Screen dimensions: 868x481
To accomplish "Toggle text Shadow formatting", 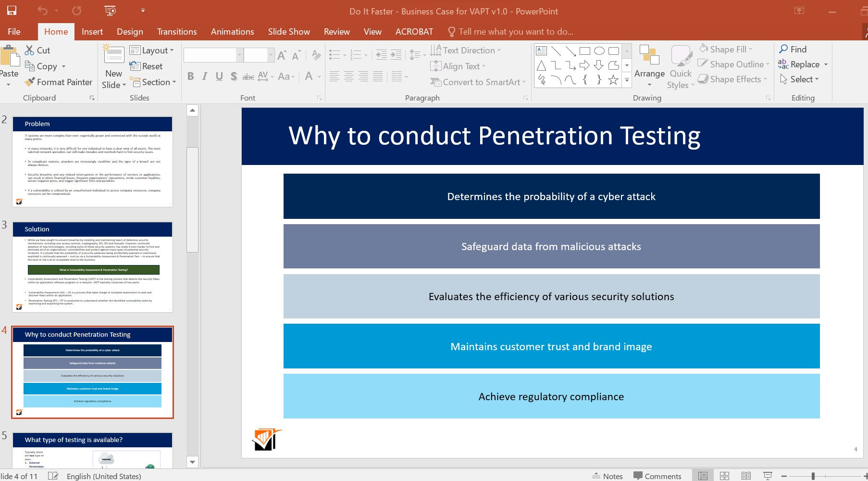I will (x=234, y=76).
